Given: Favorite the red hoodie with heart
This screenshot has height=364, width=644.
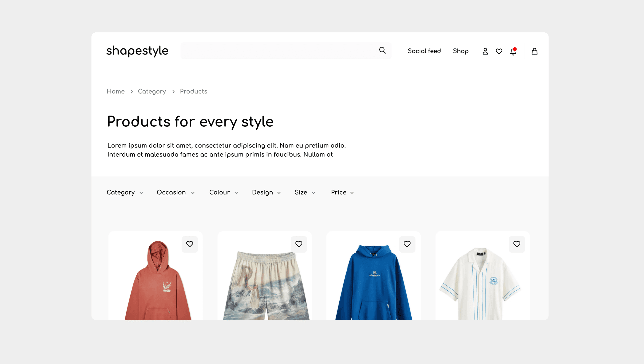Looking at the screenshot, I should 190,244.
